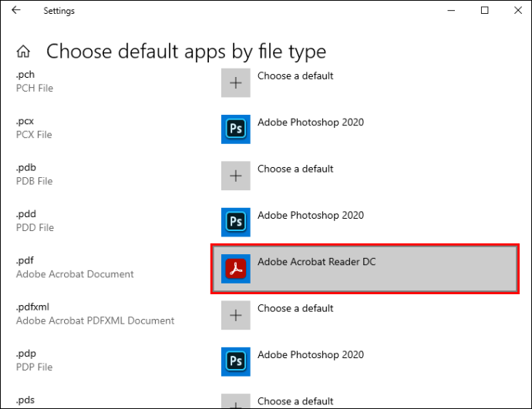This screenshot has height=409, width=532.
Task: Maximize the Settings window
Action: click(x=485, y=11)
